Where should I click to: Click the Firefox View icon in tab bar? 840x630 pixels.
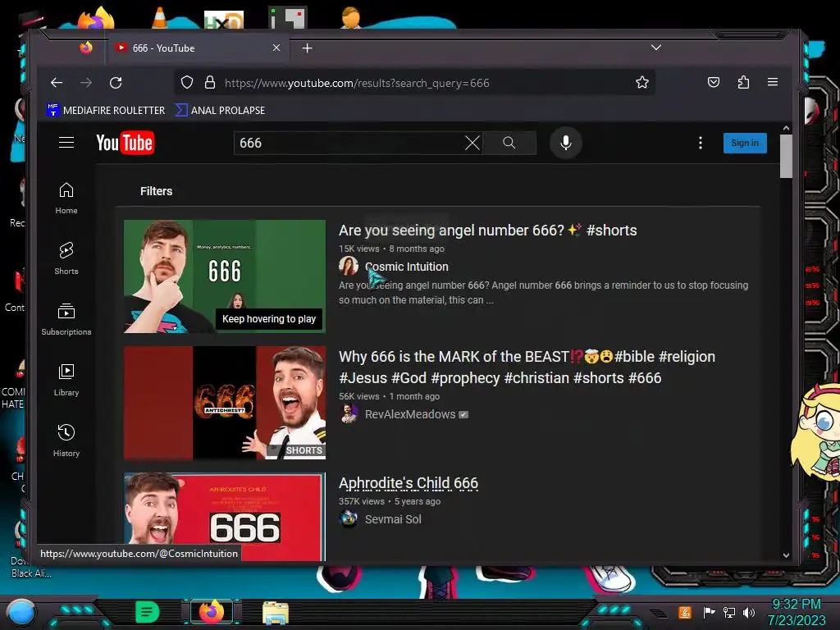85,48
